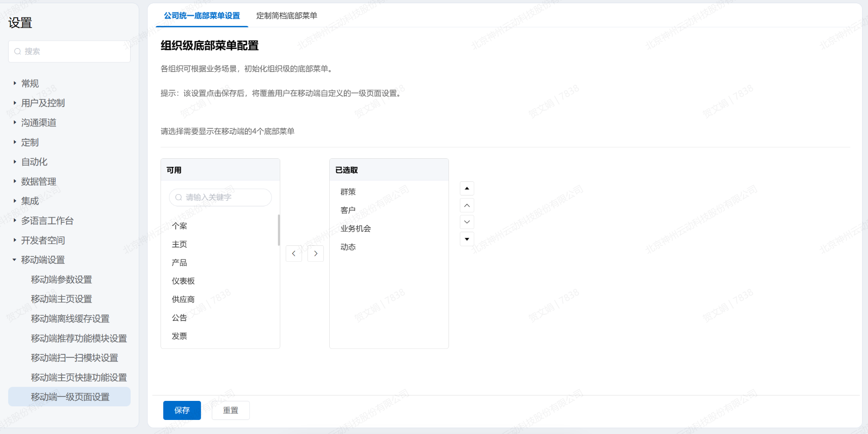Click the left arrow to remove selected item
This screenshot has height=434, width=868.
[x=294, y=254]
